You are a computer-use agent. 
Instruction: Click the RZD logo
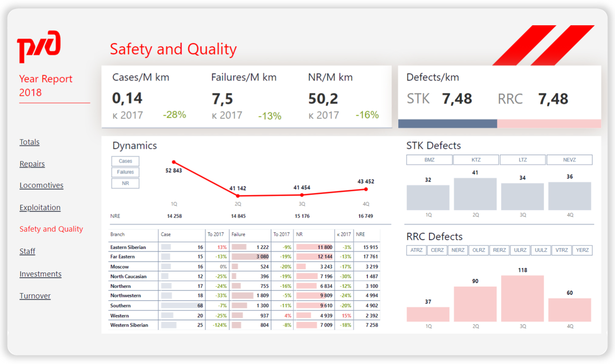click(x=39, y=48)
